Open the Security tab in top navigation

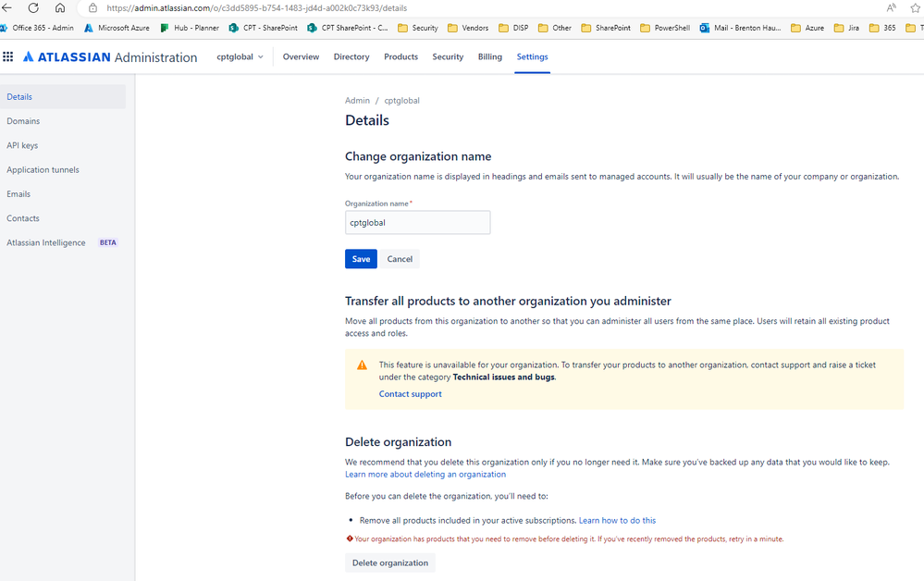pos(448,56)
